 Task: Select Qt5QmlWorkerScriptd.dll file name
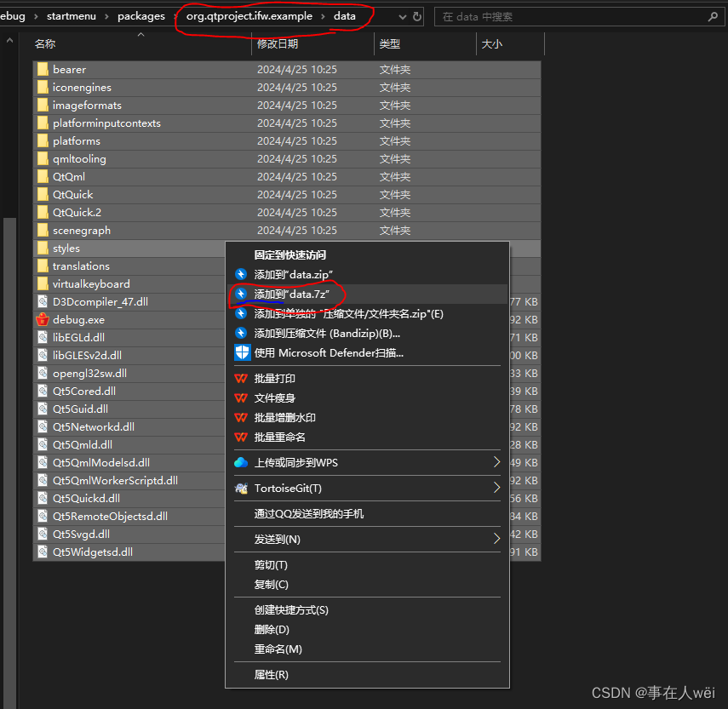(x=115, y=481)
